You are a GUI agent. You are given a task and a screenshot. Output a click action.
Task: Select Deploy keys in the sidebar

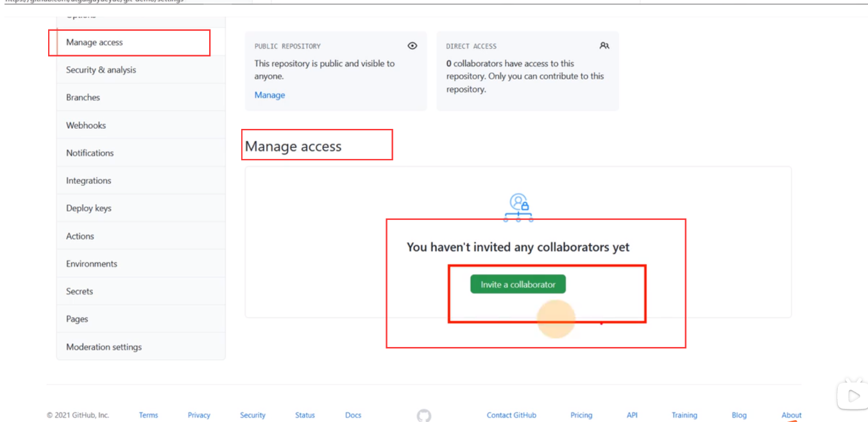coord(140,208)
